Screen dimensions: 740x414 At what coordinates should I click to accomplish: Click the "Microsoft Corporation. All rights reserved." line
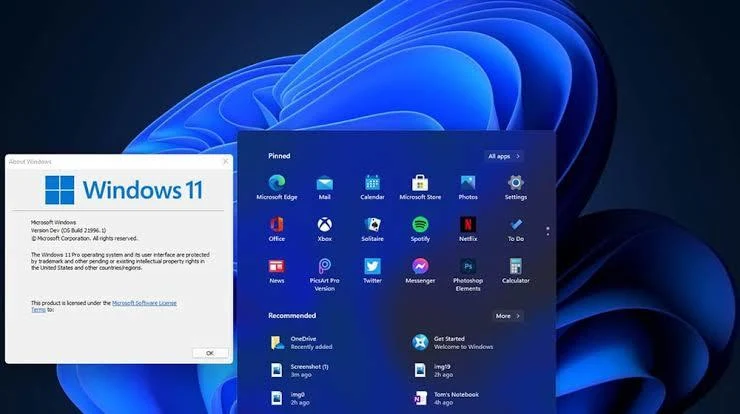[84, 239]
